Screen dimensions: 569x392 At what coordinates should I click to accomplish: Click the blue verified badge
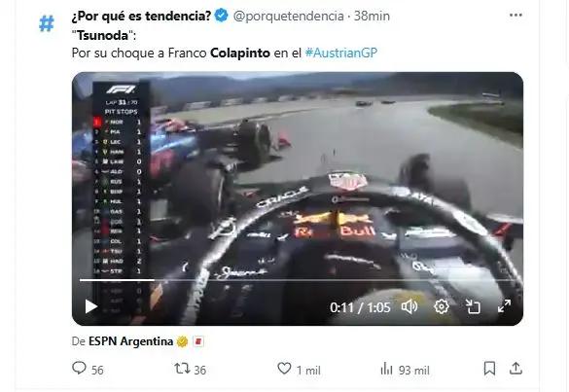(222, 16)
